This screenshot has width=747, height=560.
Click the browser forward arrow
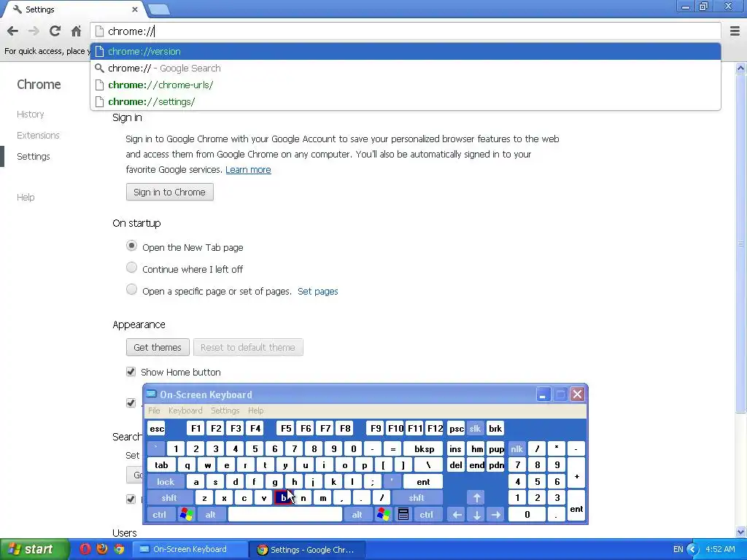pyautogui.click(x=34, y=31)
